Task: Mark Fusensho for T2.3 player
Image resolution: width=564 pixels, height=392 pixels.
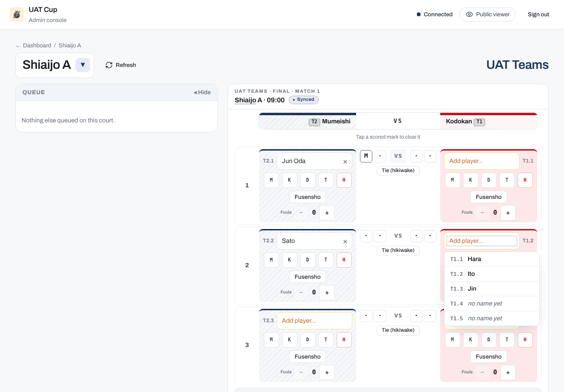Action: [x=307, y=357]
